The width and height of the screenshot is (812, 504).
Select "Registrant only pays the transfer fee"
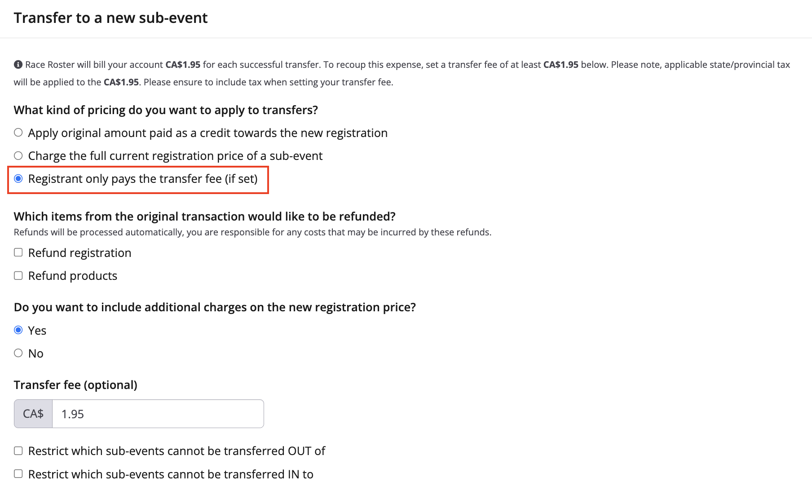18,178
